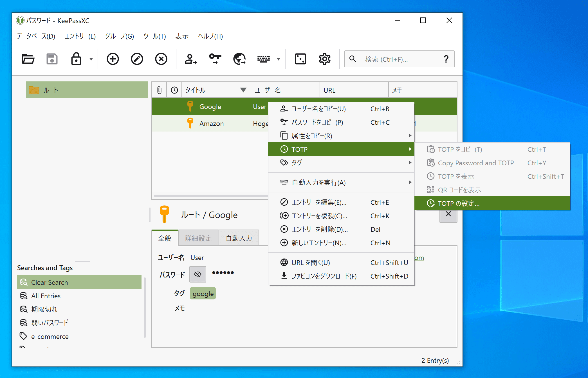588x378 pixels.
Task: Delete entry using the toolbar X-circle icon
Action: 161,59
